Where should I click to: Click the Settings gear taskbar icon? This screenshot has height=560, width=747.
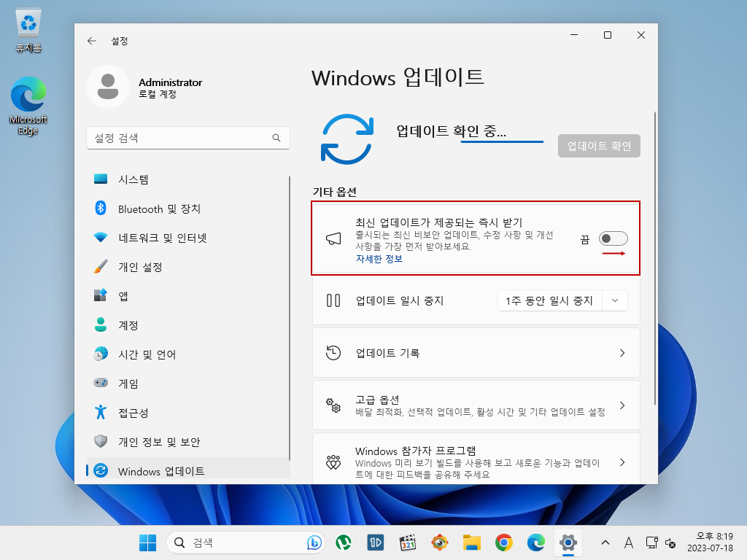[568, 542]
